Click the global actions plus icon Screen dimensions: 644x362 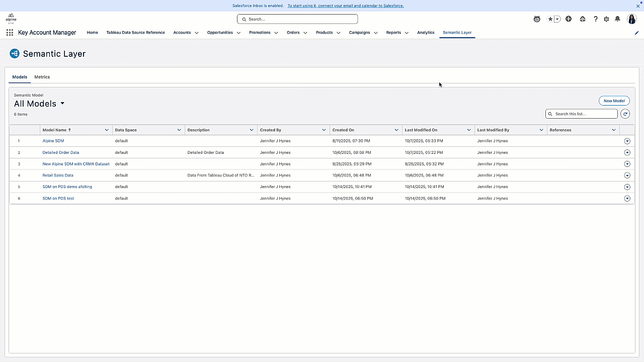(569, 19)
